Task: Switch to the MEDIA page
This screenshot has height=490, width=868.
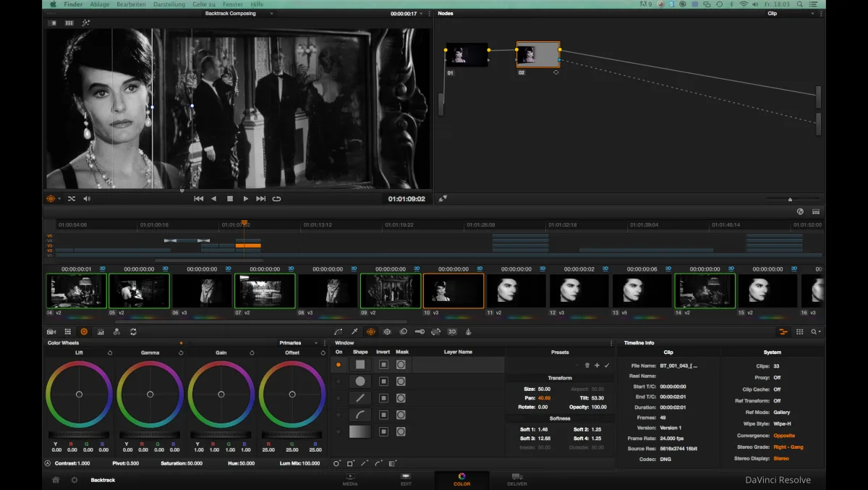Action: point(350,480)
